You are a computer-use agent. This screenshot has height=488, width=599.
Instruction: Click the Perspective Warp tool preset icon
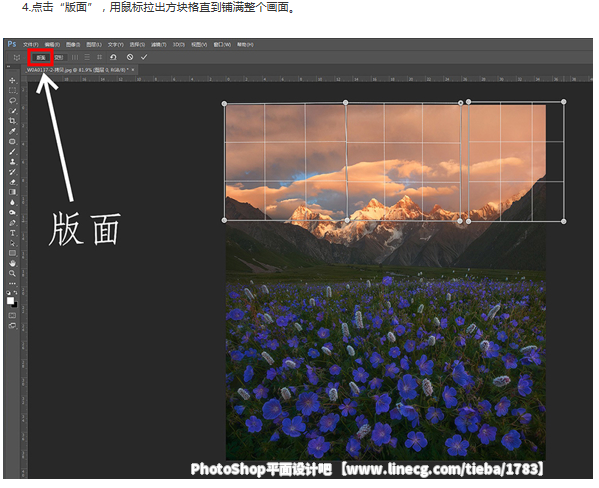pyautogui.click(x=16, y=57)
